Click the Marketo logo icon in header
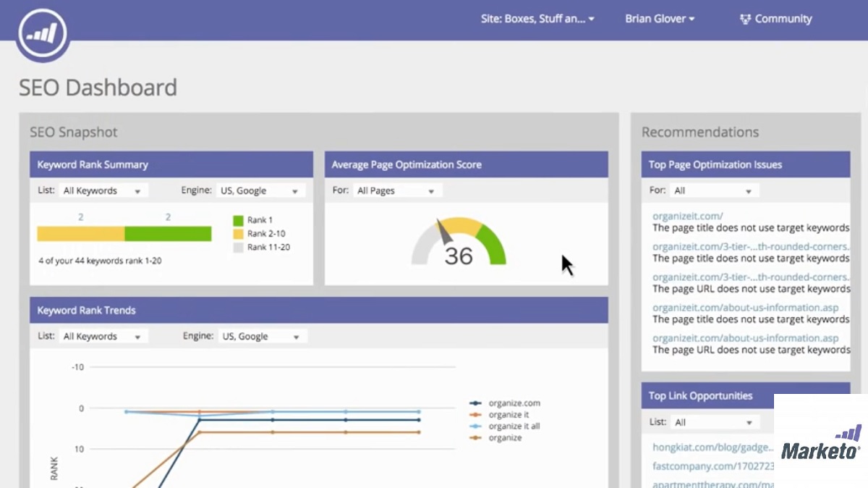This screenshot has width=868, height=488. click(x=43, y=33)
